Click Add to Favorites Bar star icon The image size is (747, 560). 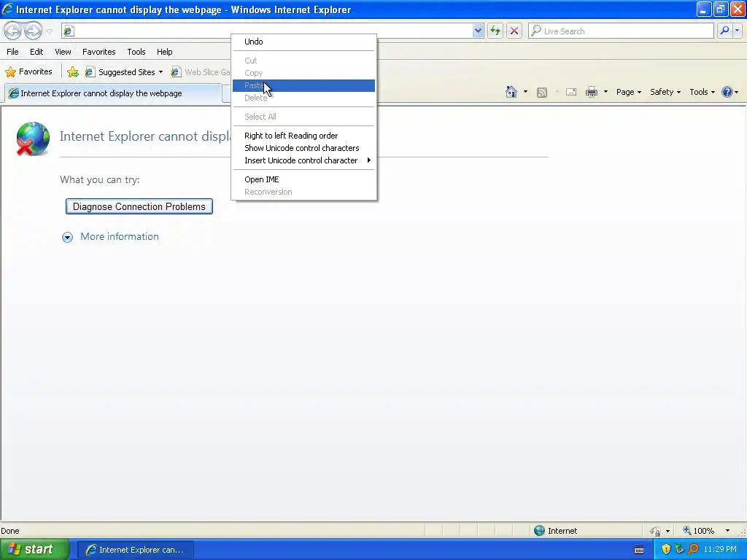pyautogui.click(x=73, y=72)
